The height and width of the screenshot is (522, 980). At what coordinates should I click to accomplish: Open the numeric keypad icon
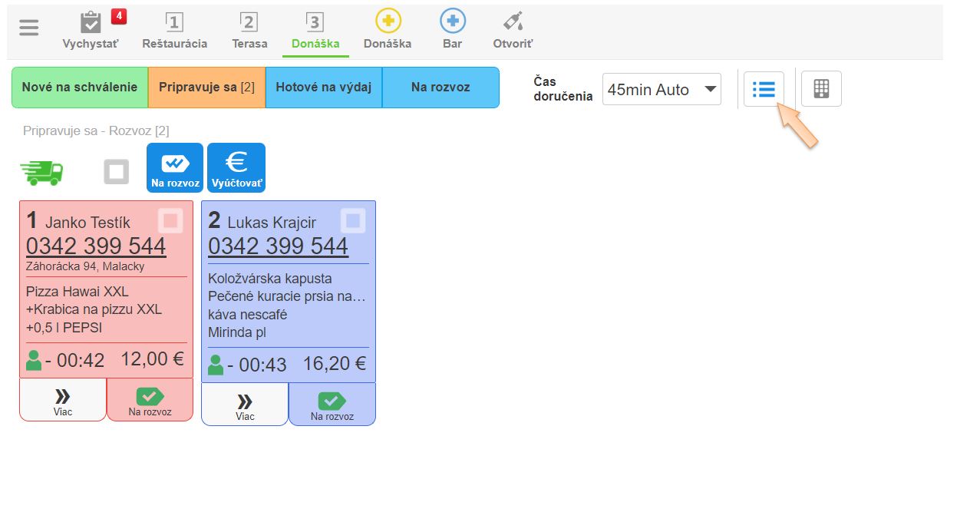click(821, 89)
